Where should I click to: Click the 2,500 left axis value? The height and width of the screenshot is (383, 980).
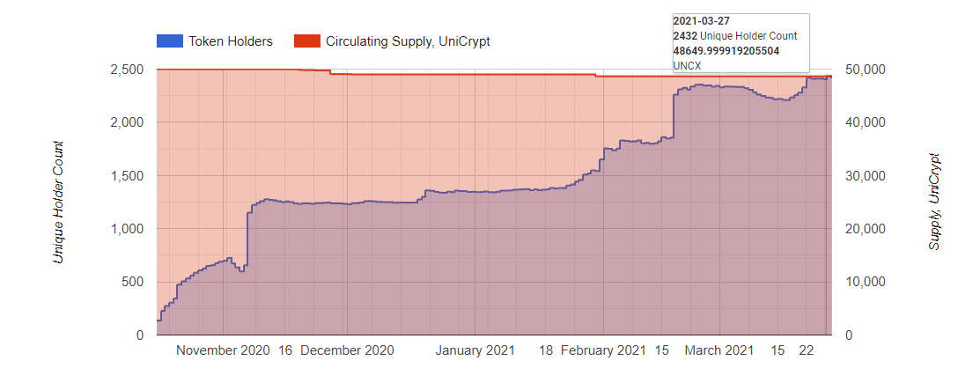point(127,70)
